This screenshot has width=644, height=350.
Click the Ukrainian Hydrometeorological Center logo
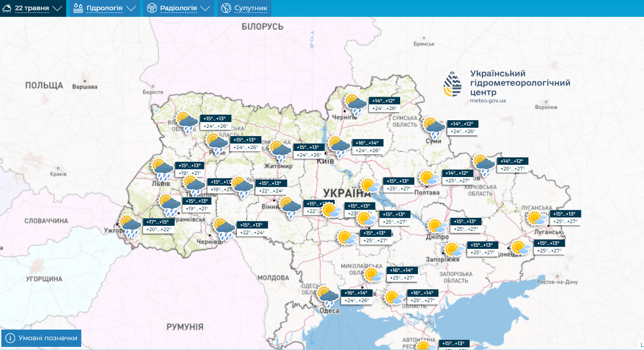(x=452, y=83)
